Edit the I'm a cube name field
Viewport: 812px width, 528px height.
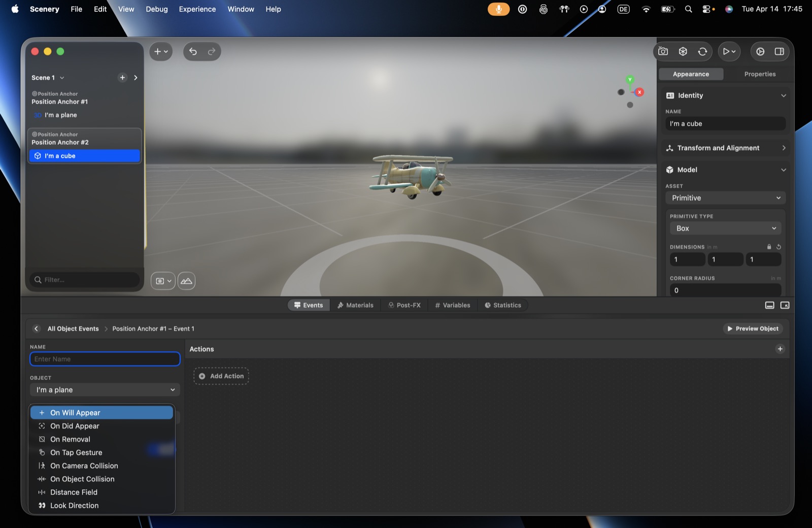click(725, 124)
